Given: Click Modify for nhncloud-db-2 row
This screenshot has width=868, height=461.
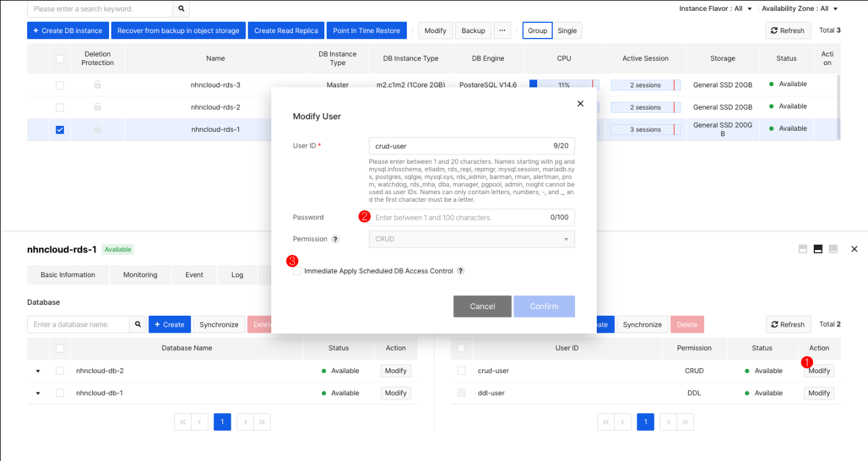Looking at the screenshot, I should click(x=396, y=371).
